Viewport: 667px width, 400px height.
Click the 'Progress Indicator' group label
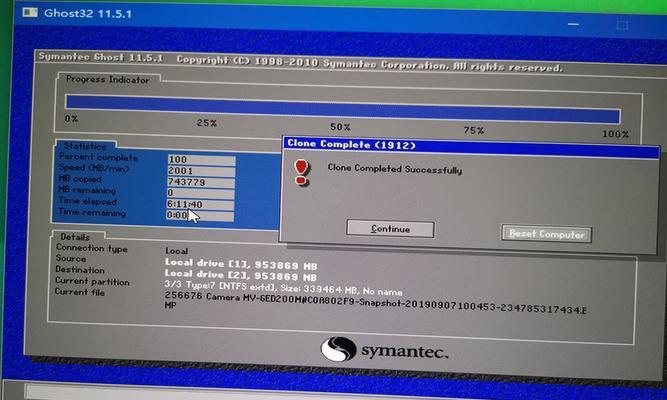point(108,80)
